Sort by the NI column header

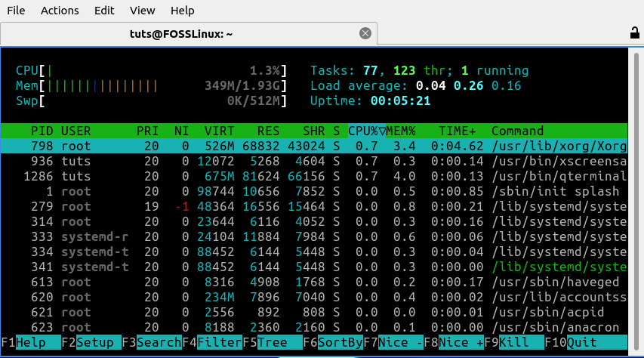(181, 131)
